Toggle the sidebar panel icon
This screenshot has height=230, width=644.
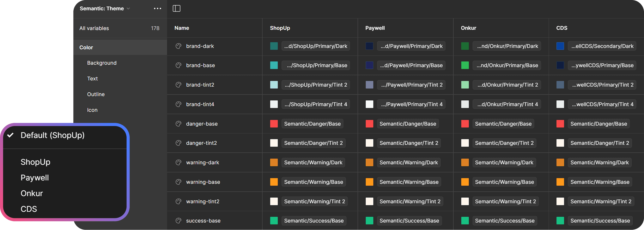pos(176,8)
